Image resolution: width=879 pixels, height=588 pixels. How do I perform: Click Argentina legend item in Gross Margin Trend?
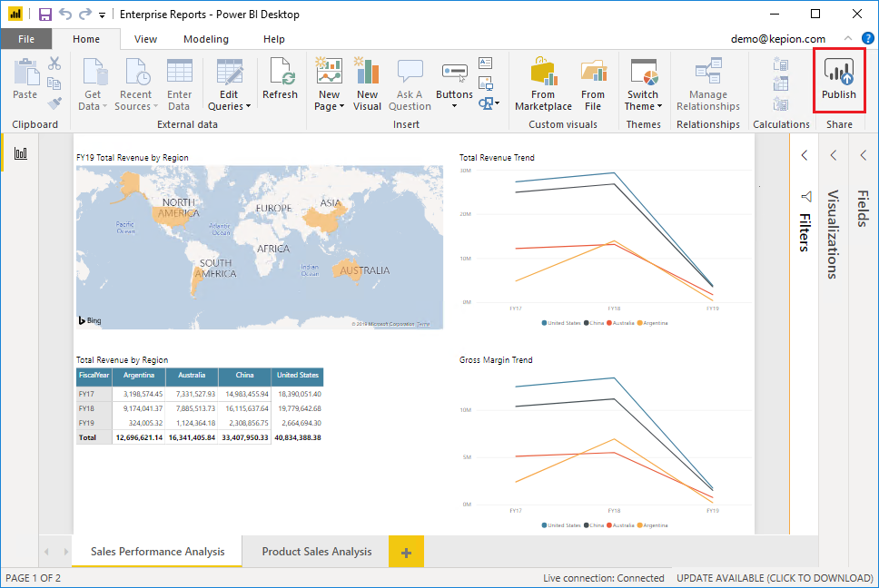coord(653,525)
